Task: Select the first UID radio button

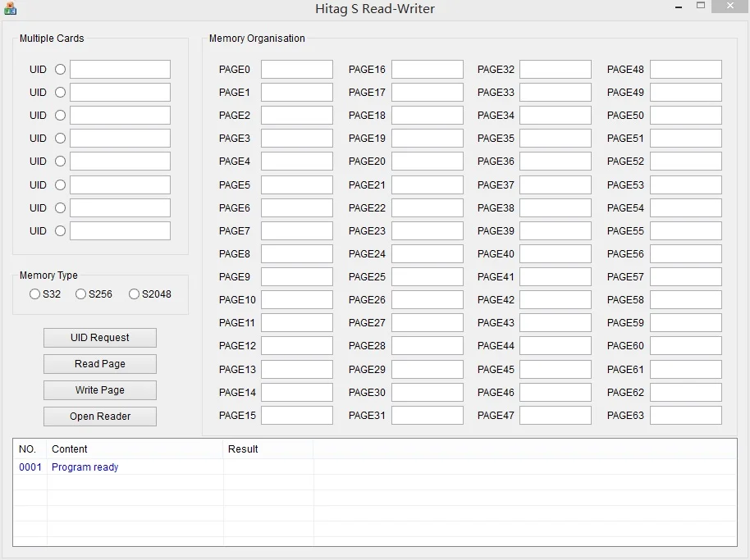Action: [60, 70]
